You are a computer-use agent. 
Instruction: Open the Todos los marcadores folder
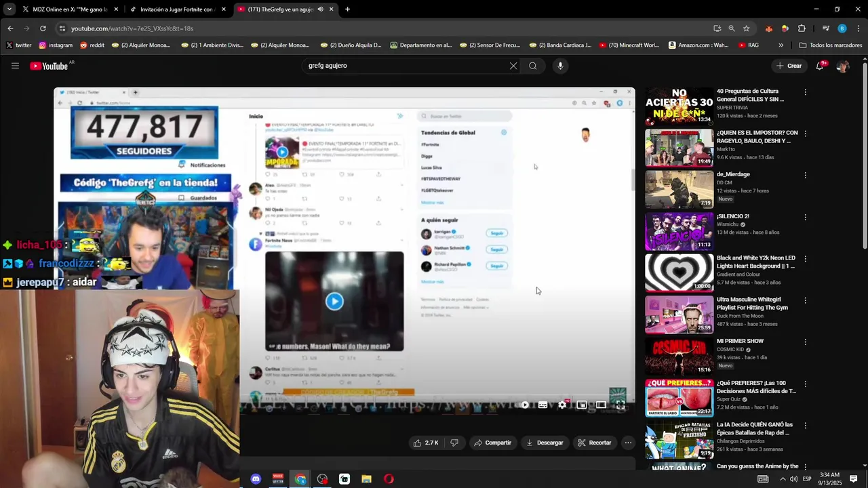pyautogui.click(x=831, y=45)
